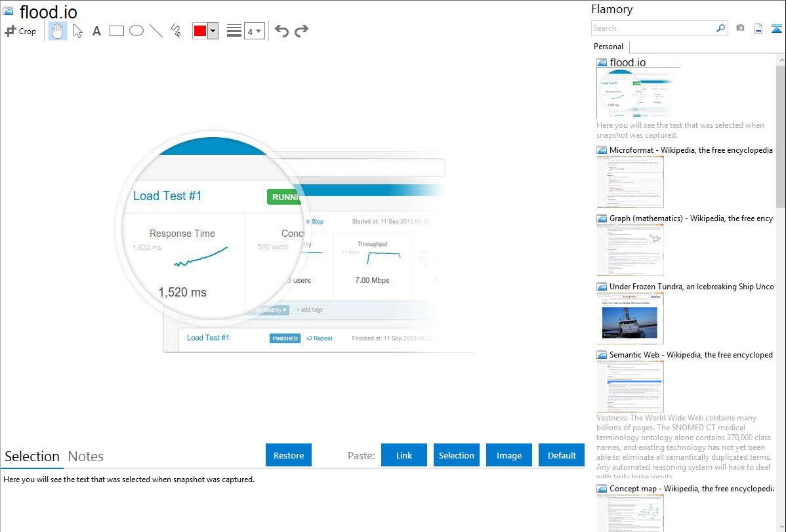Switch to the Notes tab
Image resolution: width=786 pixels, height=532 pixels.
pos(86,457)
